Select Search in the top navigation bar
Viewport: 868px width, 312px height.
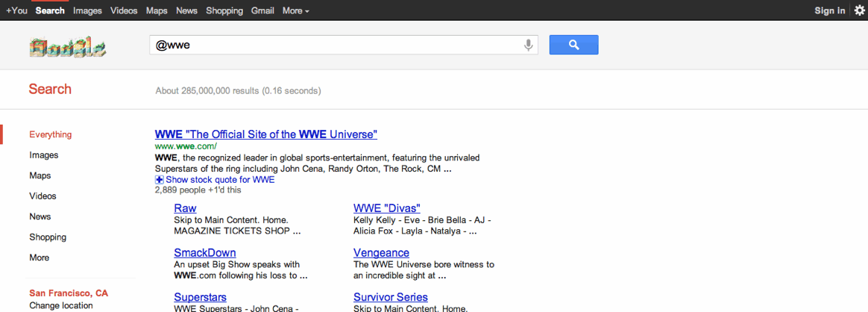pyautogui.click(x=50, y=10)
